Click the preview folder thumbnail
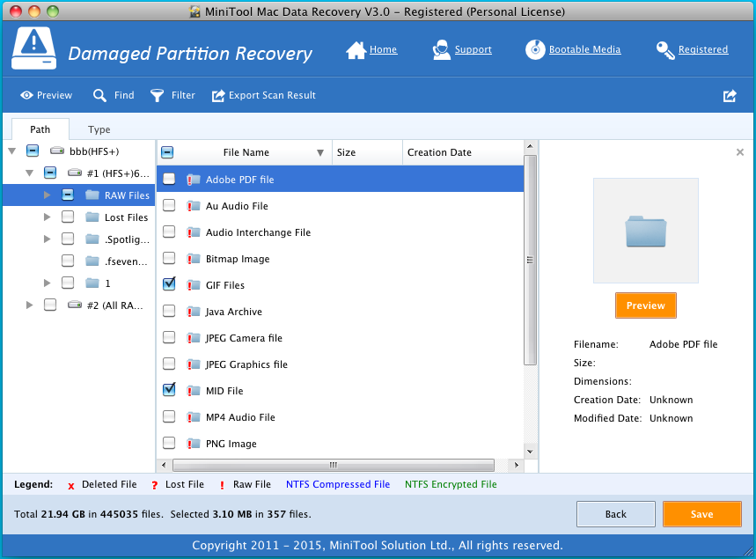Screen dimensions: 756x559 [x=646, y=231]
